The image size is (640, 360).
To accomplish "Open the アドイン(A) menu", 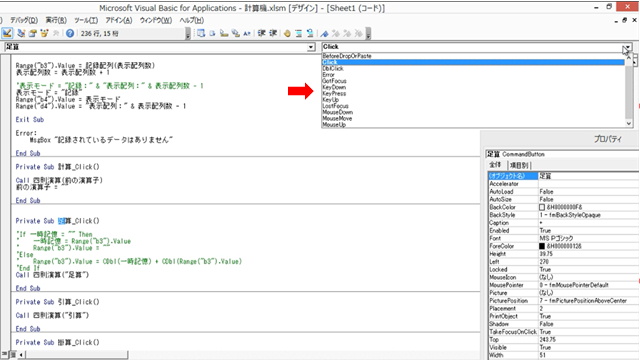I will click(x=119, y=20).
